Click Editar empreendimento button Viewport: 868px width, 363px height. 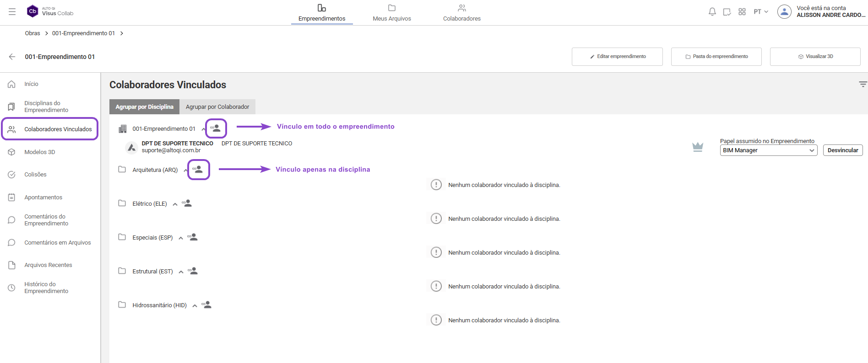point(617,57)
